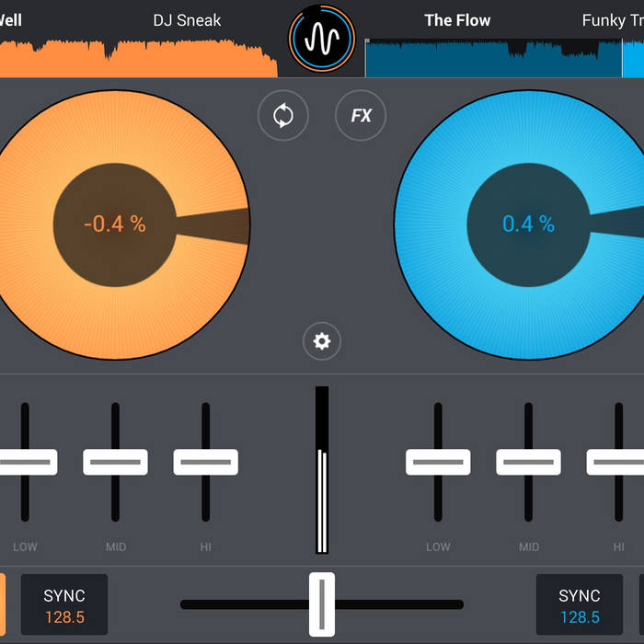The height and width of the screenshot is (644, 644).
Task: Click the right deck MID EQ handle
Action: [x=528, y=461]
